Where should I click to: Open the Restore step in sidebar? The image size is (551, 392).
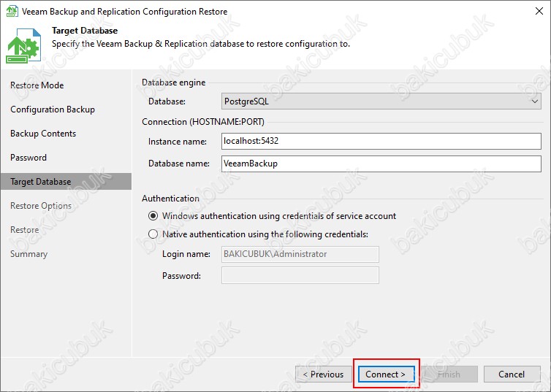(x=25, y=230)
